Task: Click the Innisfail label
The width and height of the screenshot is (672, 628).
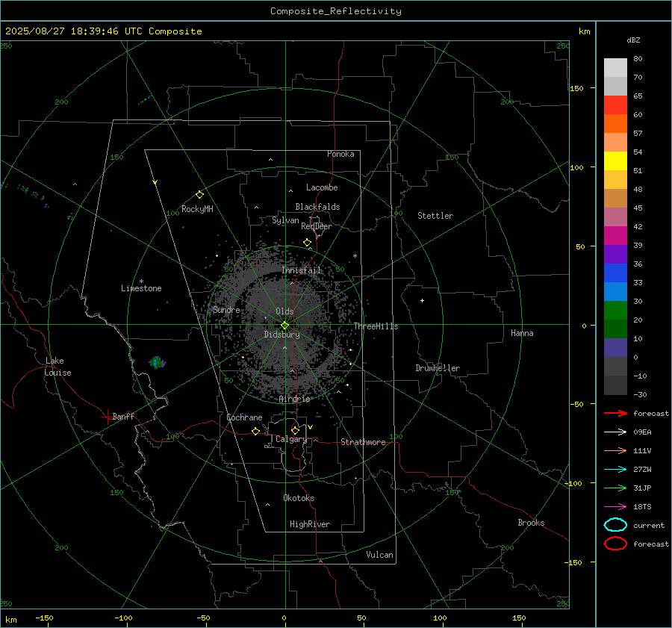Action: click(x=302, y=270)
